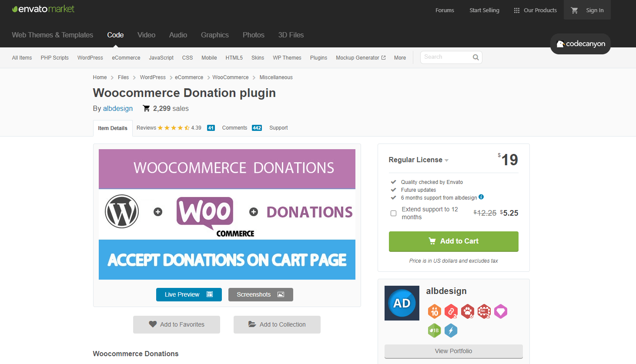
Task: Open the shopping cart icon
Action: click(574, 10)
